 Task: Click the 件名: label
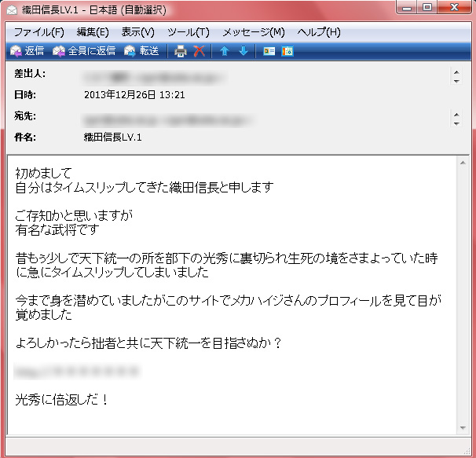pos(25,137)
